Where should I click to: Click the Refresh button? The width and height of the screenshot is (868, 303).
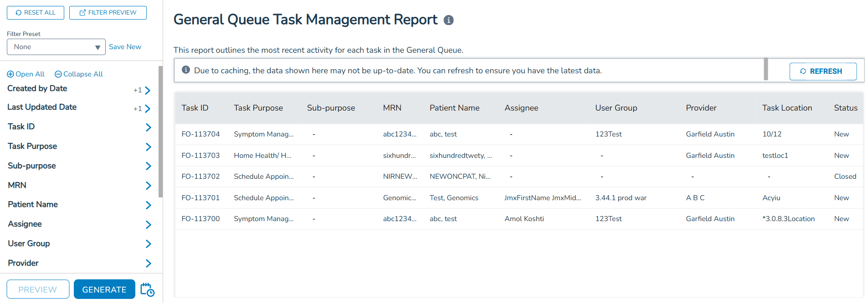coord(822,71)
